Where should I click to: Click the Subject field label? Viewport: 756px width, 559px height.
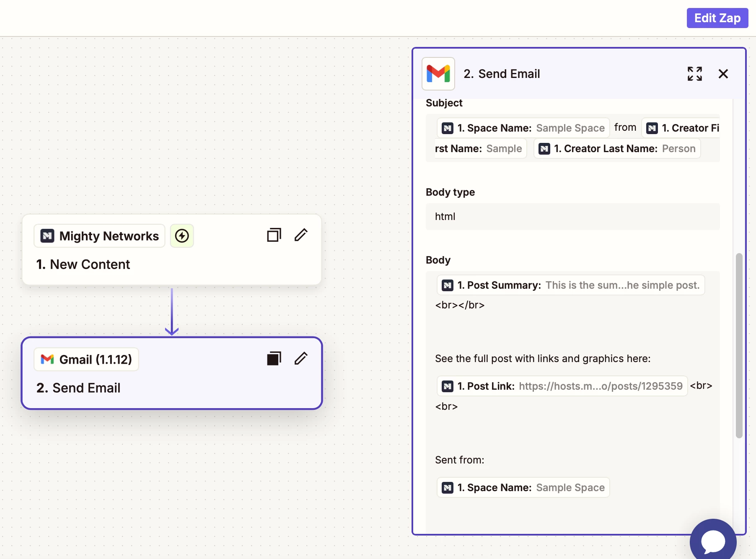pyautogui.click(x=444, y=103)
